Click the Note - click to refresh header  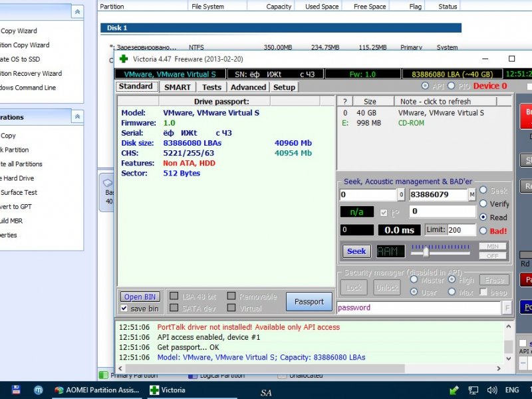[x=445, y=102]
